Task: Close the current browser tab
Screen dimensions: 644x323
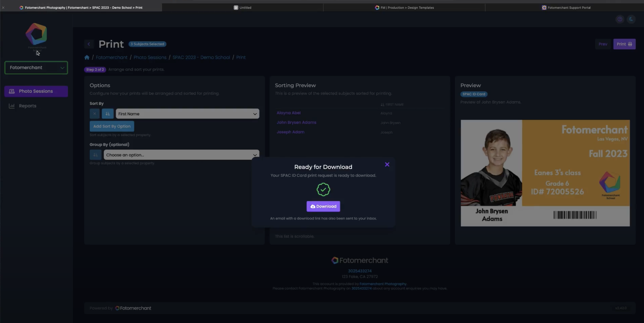Action: point(3,8)
